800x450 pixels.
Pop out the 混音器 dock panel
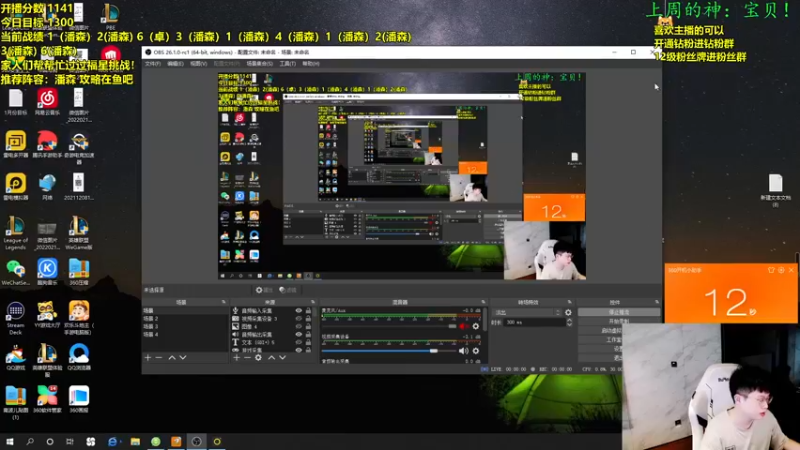coord(483,302)
